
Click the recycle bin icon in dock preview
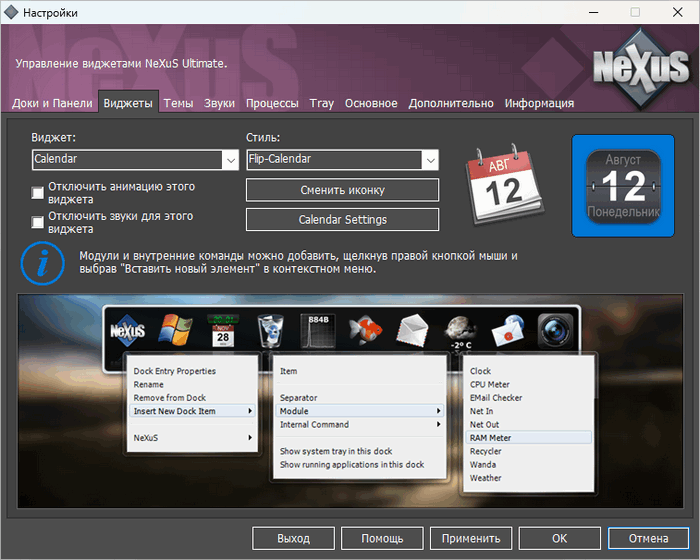click(270, 330)
